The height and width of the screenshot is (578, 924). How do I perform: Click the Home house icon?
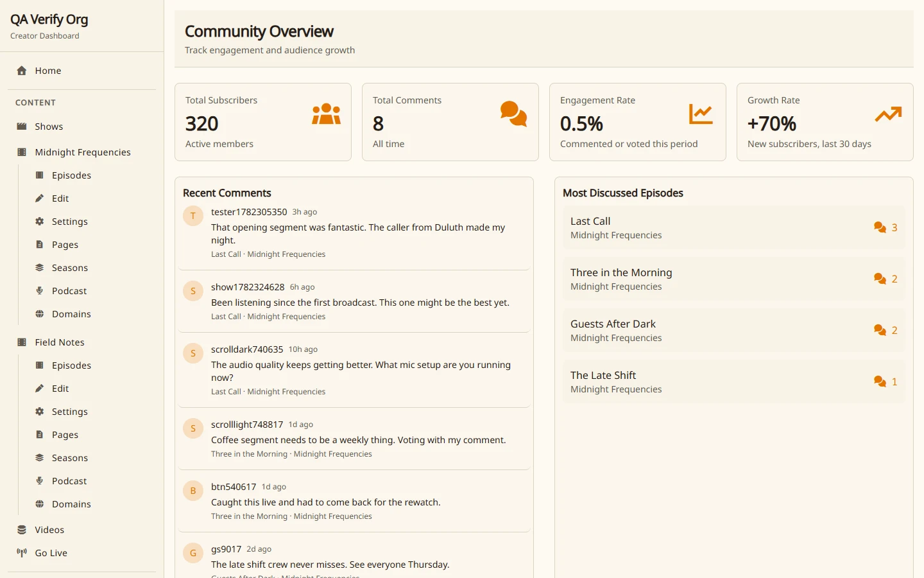pyautogui.click(x=22, y=71)
